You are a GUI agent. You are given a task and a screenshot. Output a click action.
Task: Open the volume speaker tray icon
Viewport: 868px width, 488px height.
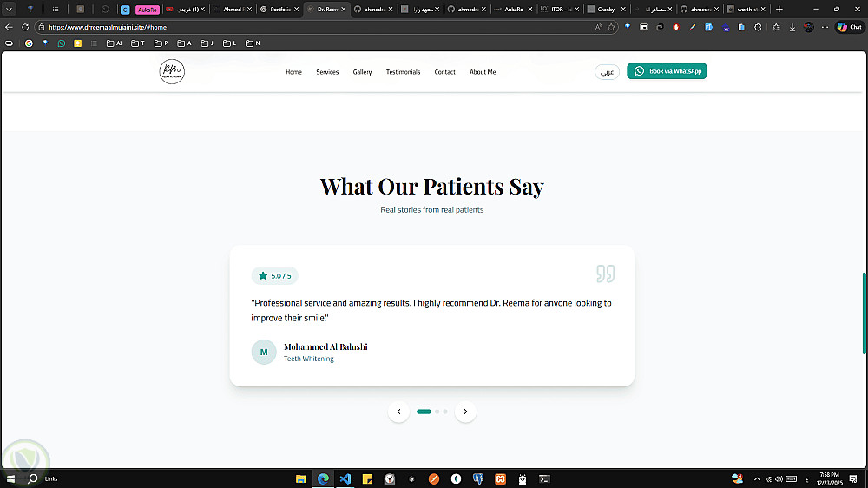click(x=779, y=479)
